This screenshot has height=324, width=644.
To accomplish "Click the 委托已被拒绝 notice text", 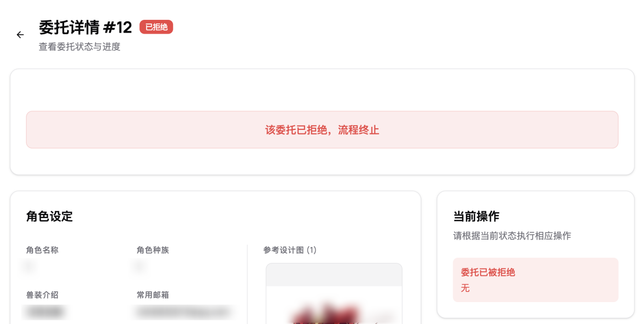I will (x=488, y=273).
